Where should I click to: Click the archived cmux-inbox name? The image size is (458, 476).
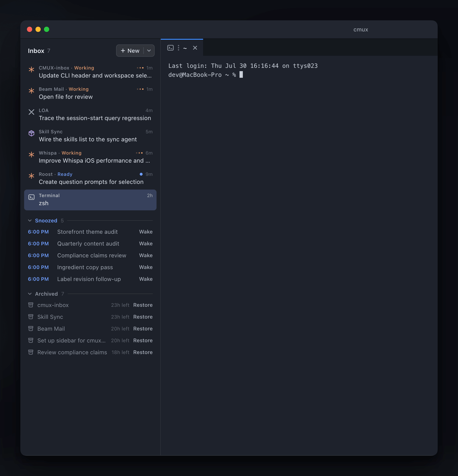click(x=53, y=305)
